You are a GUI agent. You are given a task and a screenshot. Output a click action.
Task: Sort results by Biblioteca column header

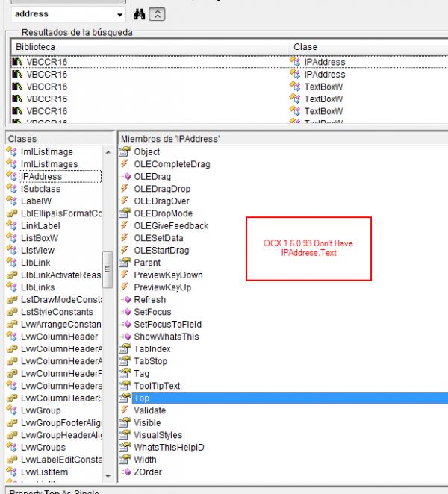150,47
